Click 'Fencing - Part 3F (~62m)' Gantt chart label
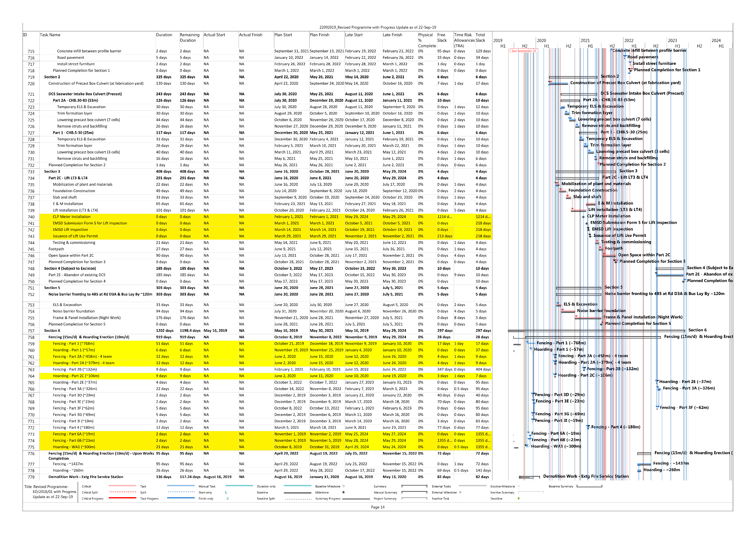 point(684,408)
